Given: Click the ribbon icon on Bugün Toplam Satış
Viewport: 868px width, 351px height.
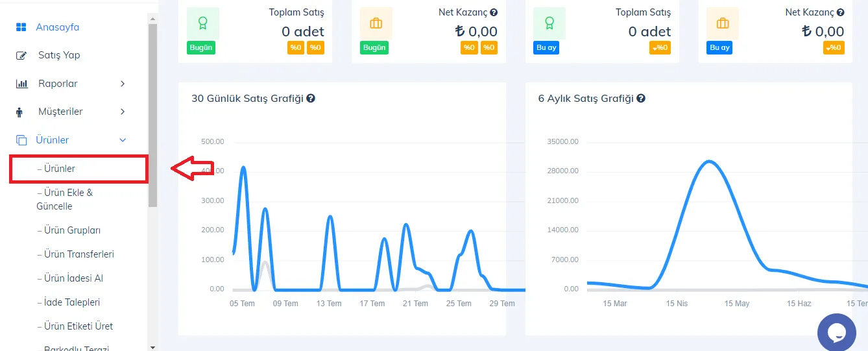Looking at the screenshot, I should click(x=203, y=23).
